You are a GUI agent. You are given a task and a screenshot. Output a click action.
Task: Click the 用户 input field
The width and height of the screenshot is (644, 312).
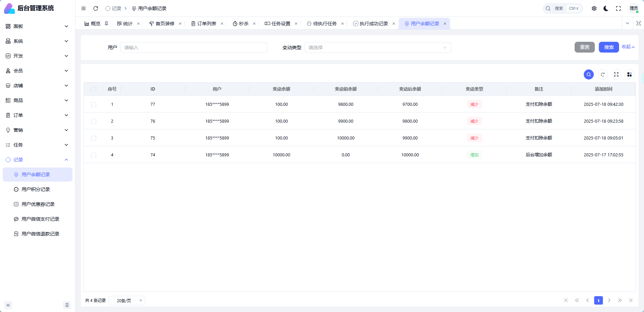[194, 47]
